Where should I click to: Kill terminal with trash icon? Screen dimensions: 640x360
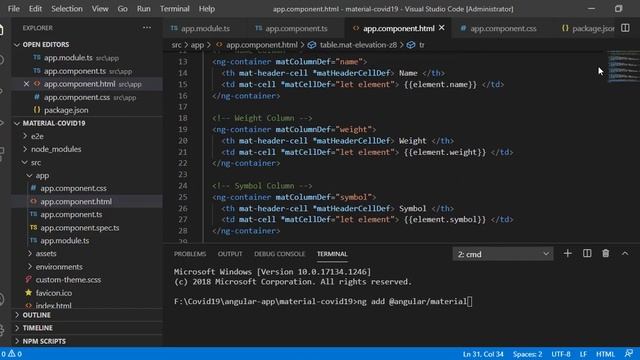coord(606,253)
